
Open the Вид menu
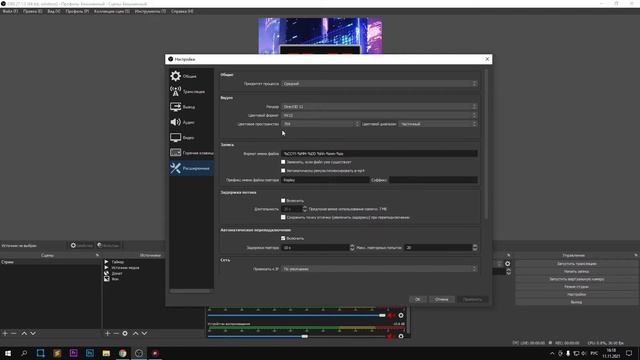click(x=53, y=11)
